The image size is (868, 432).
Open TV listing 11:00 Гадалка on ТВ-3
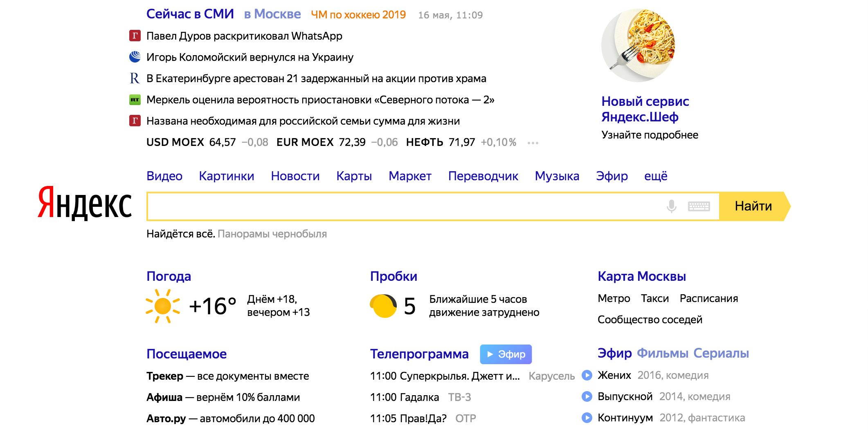[x=421, y=397]
